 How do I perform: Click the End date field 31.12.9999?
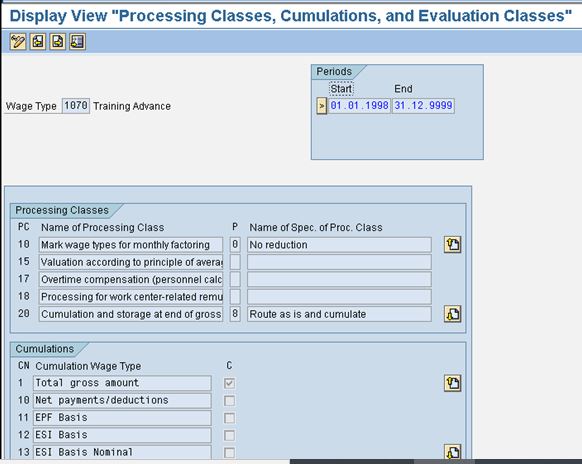coord(423,106)
